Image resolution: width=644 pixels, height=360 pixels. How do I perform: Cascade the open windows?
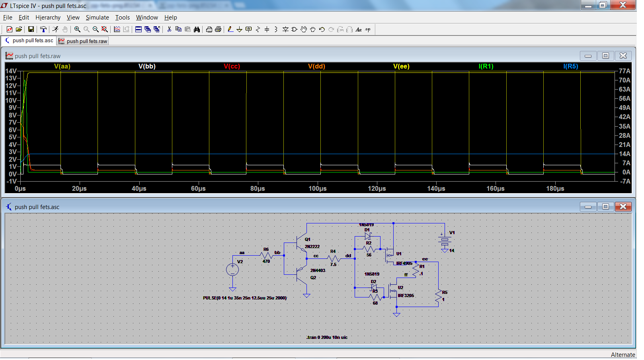point(148,29)
